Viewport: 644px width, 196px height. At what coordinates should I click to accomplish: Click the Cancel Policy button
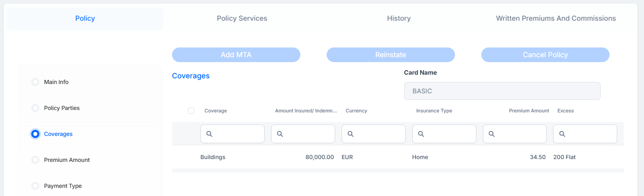pyautogui.click(x=545, y=55)
